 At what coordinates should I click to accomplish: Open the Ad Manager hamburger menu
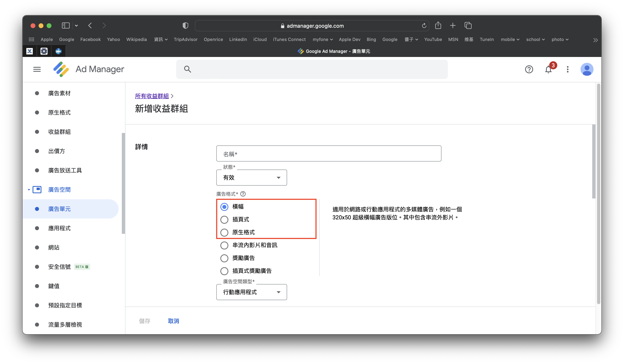37,69
